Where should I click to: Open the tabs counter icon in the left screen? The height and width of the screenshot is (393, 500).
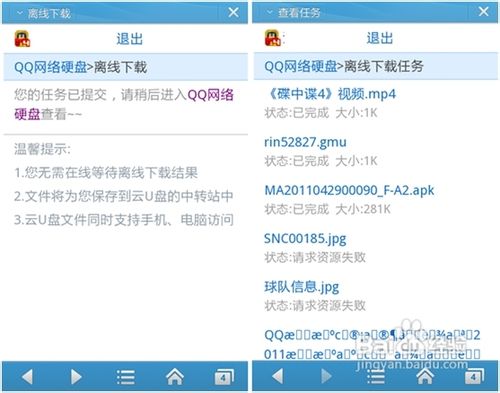(x=224, y=377)
